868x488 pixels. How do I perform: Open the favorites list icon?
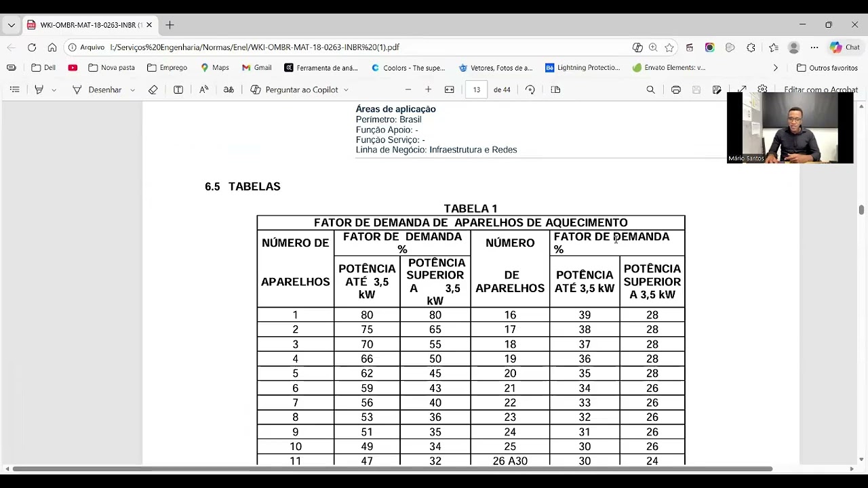774,47
